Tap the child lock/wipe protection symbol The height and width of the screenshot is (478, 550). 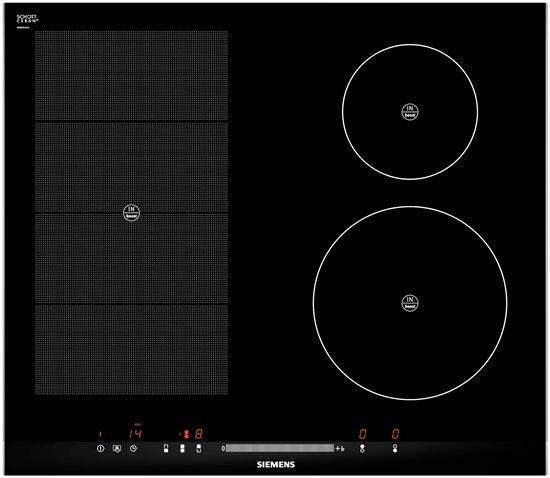pyautogui.click(x=117, y=448)
